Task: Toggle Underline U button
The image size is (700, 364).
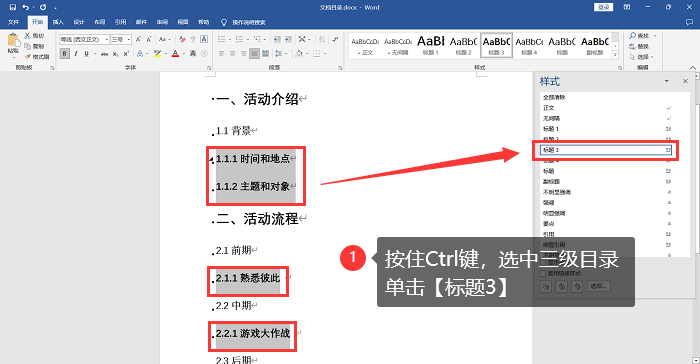Action: coord(86,54)
